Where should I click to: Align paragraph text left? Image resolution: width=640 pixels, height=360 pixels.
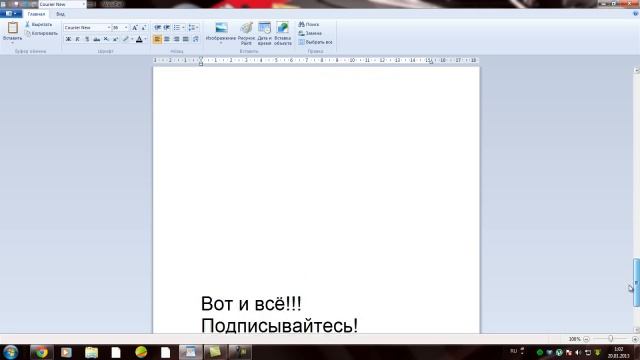point(157,39)
